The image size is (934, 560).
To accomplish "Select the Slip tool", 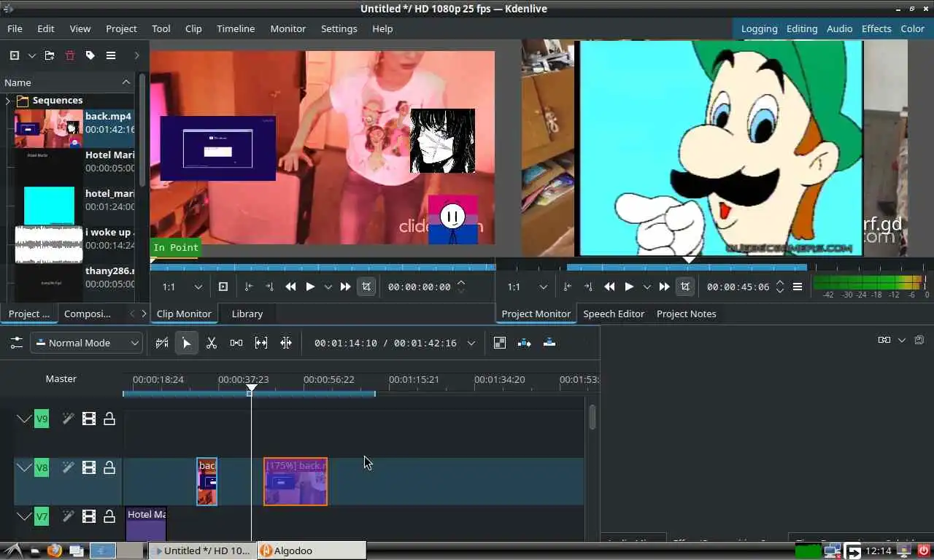I will point(261,343).
